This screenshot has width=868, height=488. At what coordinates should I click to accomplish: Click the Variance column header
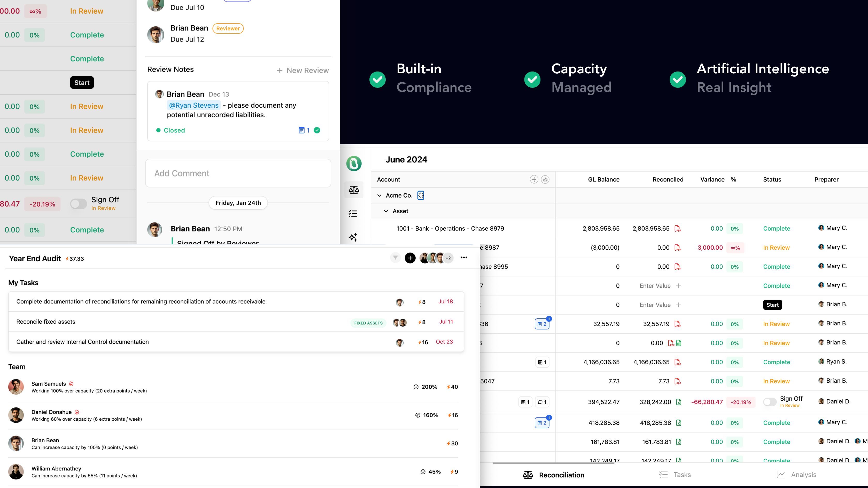(712, 179)
